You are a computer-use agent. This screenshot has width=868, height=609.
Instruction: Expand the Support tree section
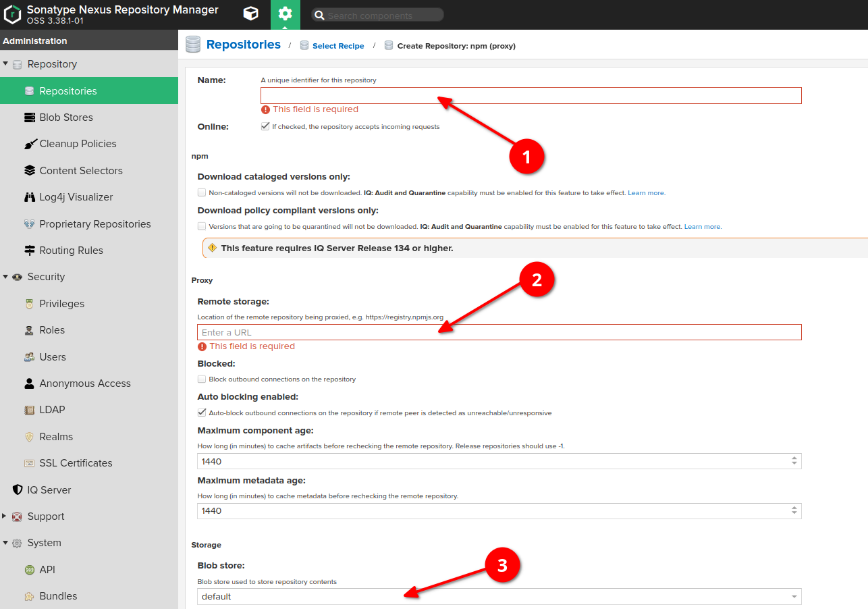[5, 517]
